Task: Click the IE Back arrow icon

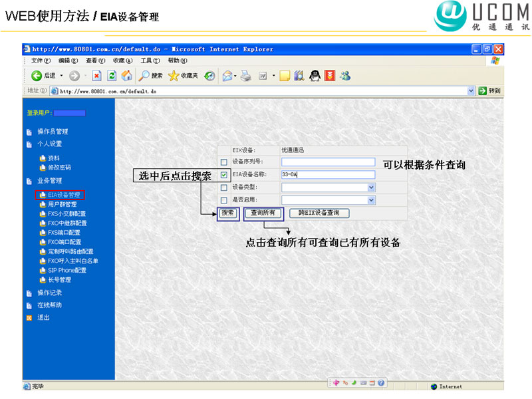Action: pos(37,76)
